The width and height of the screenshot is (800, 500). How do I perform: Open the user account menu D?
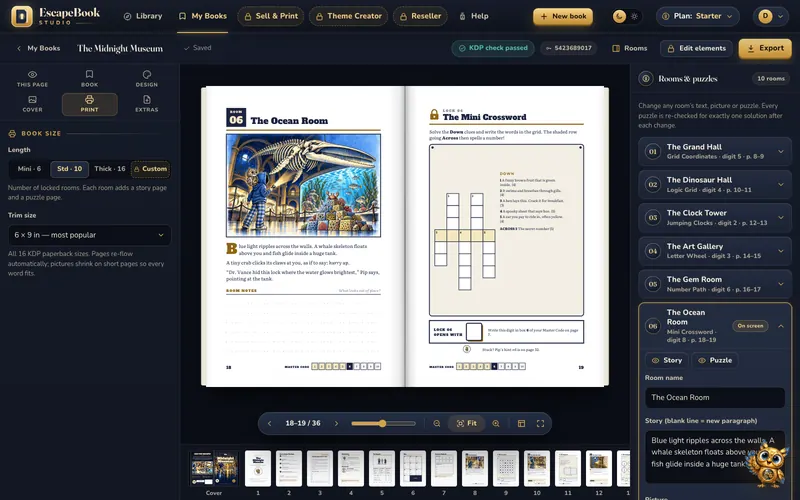click(x=770, y=16)
